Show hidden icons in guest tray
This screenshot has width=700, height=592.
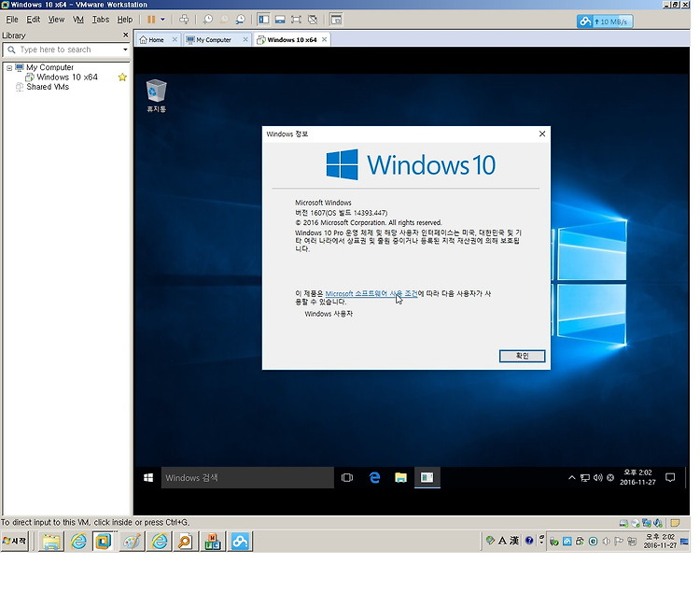coord(572,478)
